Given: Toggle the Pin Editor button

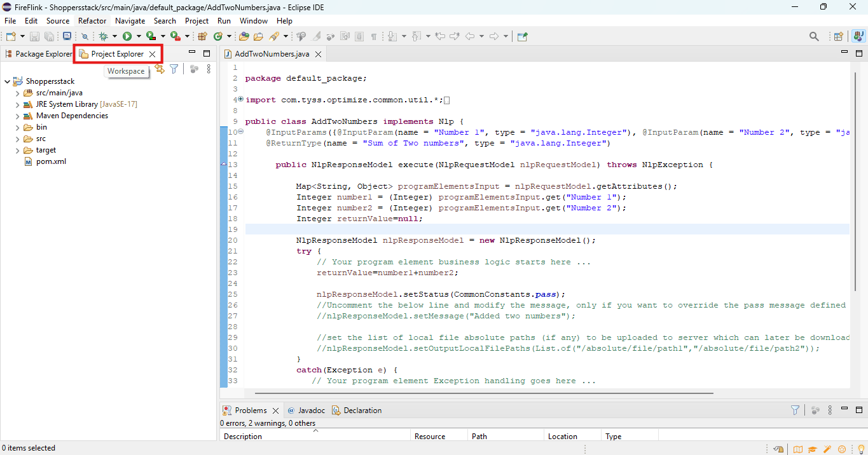Looking at the screenshot, I should 522,37.
